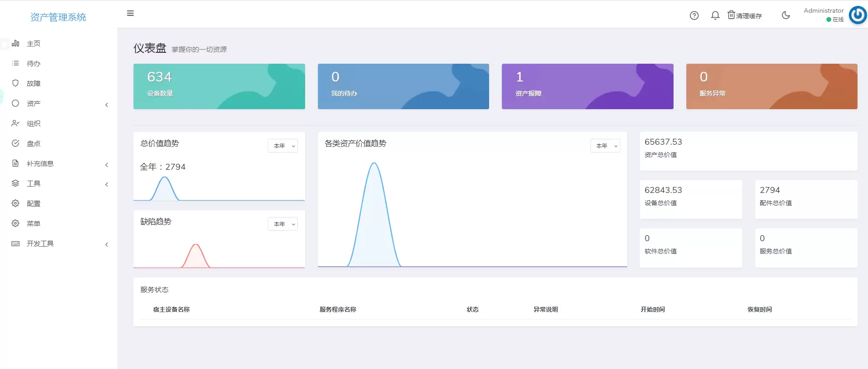
Task: Click the circle icon beside 资产
Action: click(x=15, y=103)
